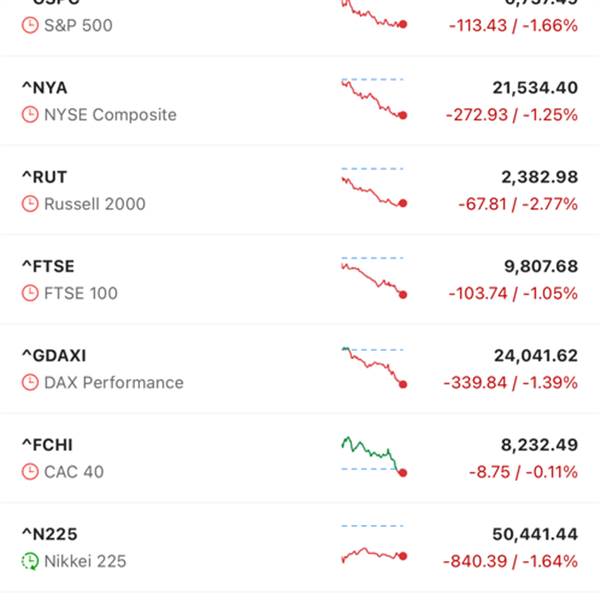View the Russell 2000 sparkline chart
Screen dimensions: 600x600
tap(373, 188)
